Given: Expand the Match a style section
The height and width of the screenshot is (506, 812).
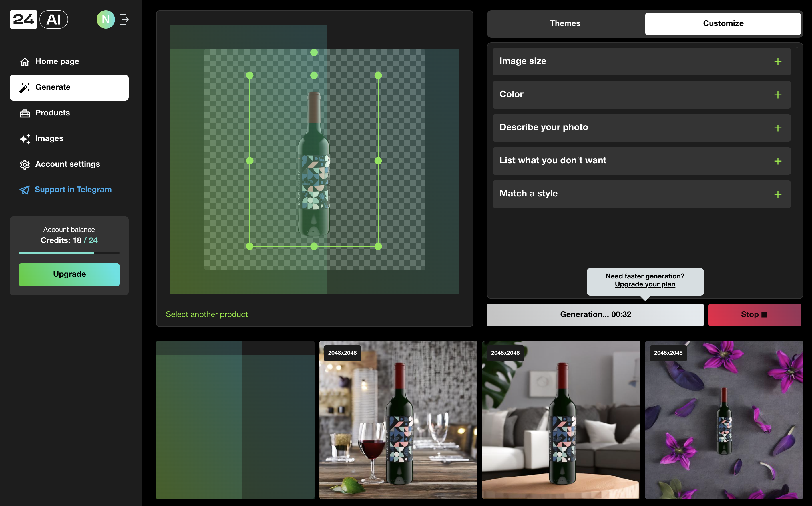Looking at the screenshot, I should [777, 194].
